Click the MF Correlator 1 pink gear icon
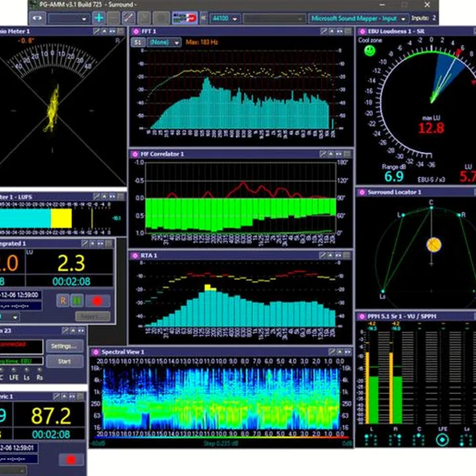The width and height of the screenshot is (476, 476). pos(135,154)
